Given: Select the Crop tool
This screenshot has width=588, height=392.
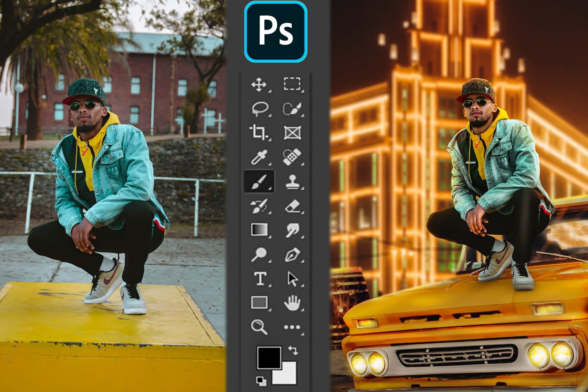Looking at the screenshot, I should [x=259, y=133].
